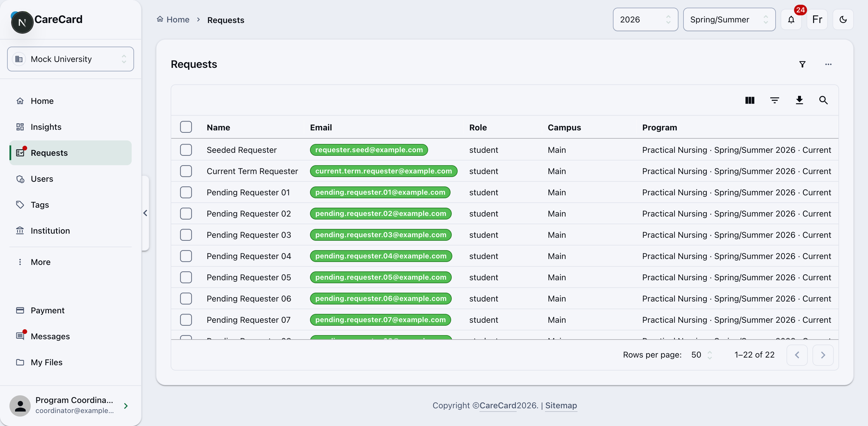Show the table columns chooser
Viewport: 868px width, 426px height.
click(x=750, y=100)
